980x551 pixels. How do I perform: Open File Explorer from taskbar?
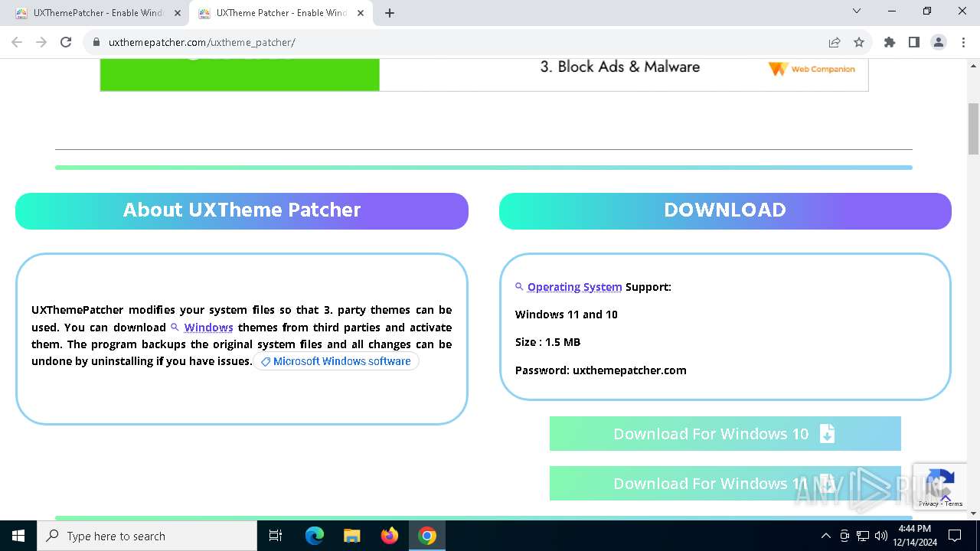(x=352, y=536)
